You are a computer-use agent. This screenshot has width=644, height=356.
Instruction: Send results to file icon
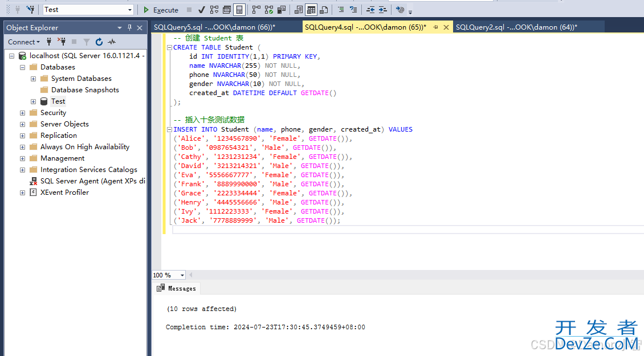point(324,10)
